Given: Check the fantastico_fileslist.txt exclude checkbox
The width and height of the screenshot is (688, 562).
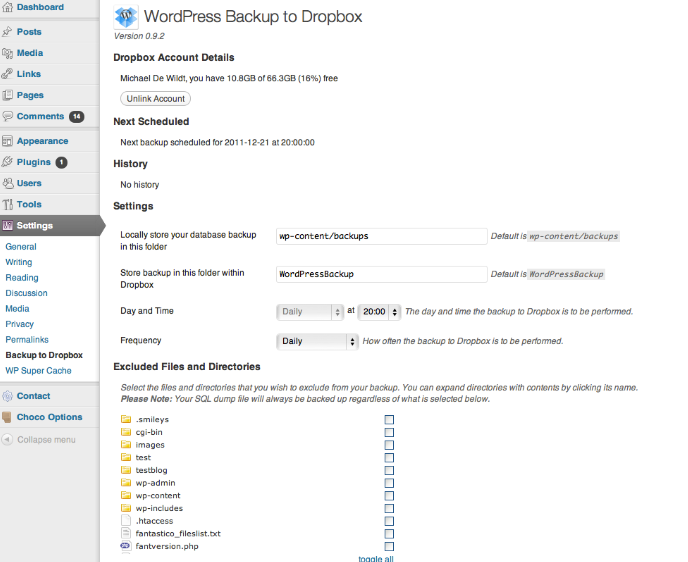Looking at the screenshot, I should tap(389, 534).
